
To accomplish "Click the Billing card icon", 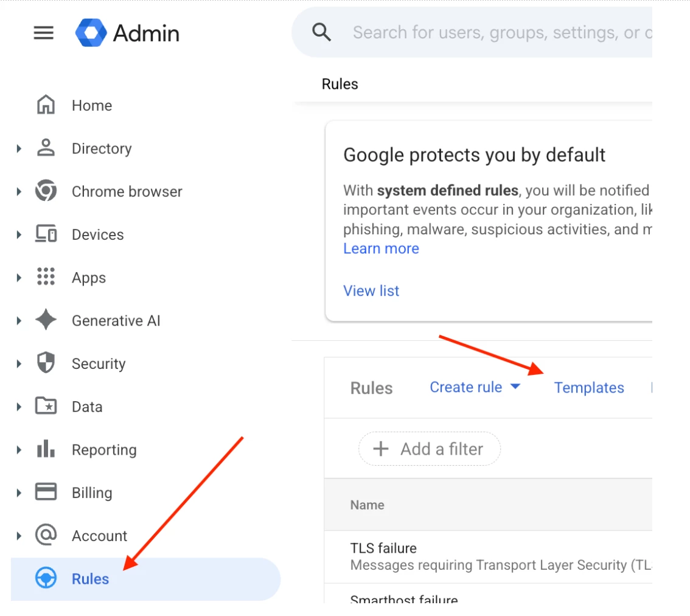I will 46,492.
